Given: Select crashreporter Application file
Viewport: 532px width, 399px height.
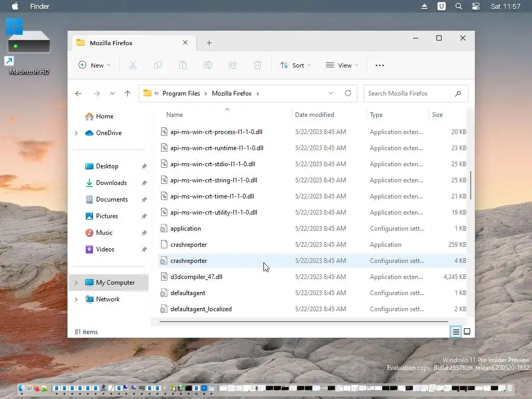Looking at the screenshot, I should (312, 245).
